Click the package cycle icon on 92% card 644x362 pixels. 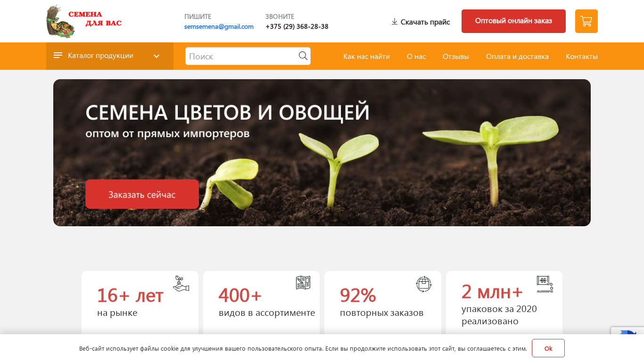pyautogui.click(x=424, y=284)
